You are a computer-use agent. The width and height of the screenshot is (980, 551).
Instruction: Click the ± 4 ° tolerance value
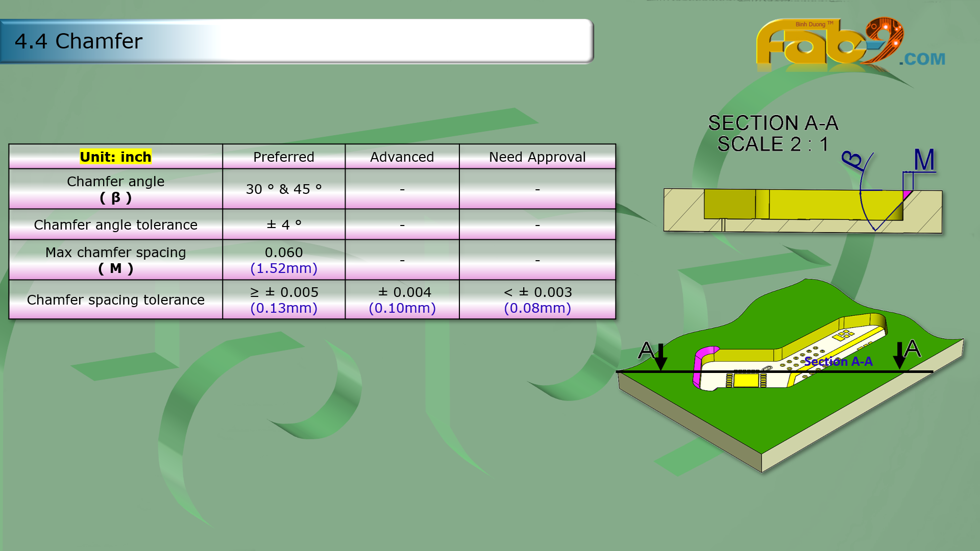284,224
